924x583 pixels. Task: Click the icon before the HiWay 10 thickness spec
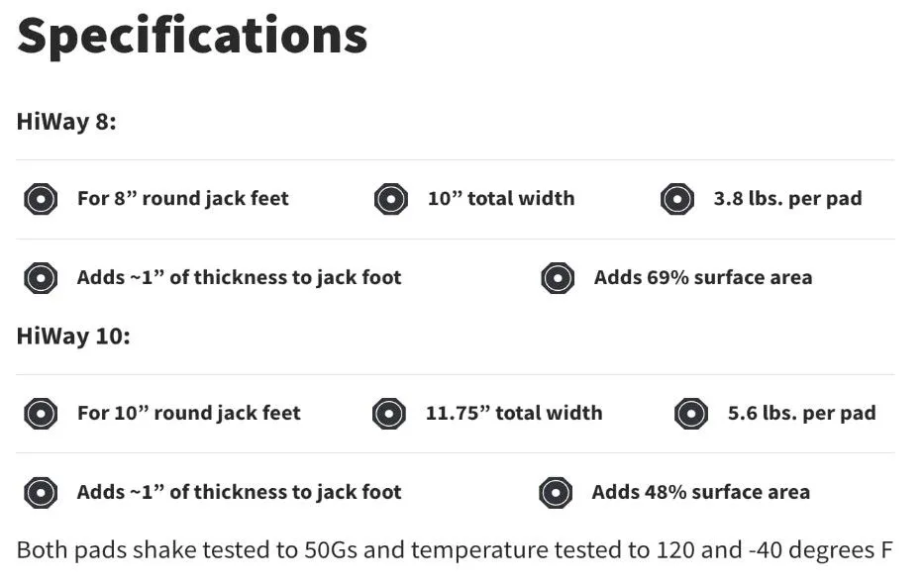pos(41,492)
